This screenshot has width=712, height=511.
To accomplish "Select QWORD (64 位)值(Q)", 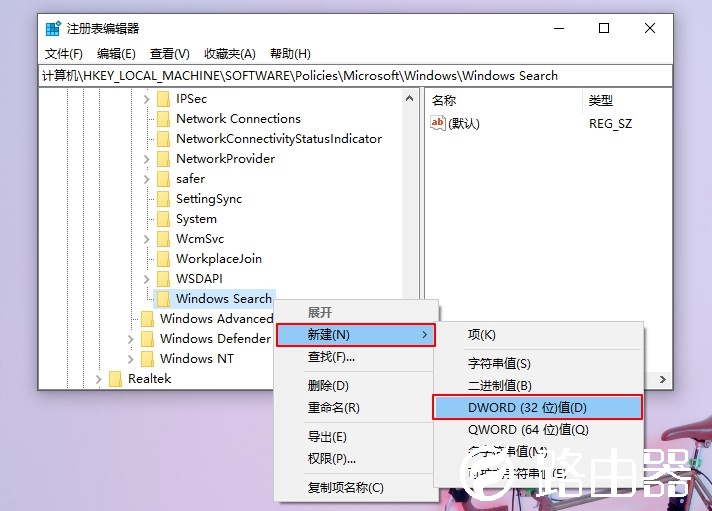I will (538, 430).
